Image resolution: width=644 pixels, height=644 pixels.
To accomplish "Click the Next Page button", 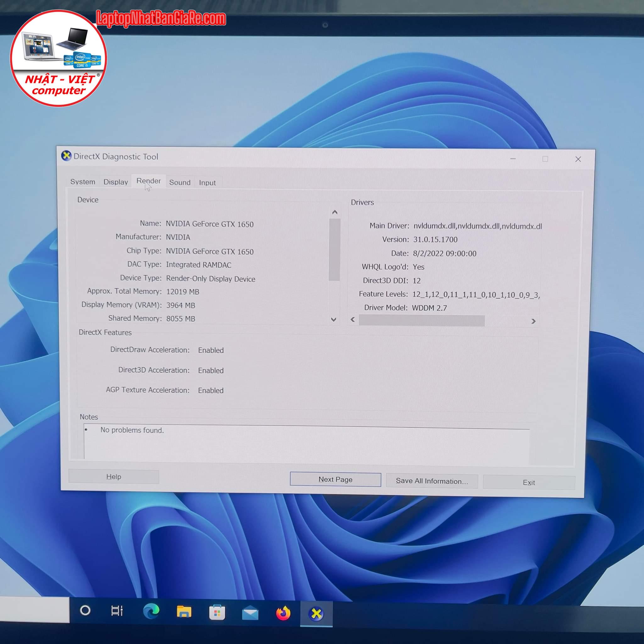I will pos(335,479).
